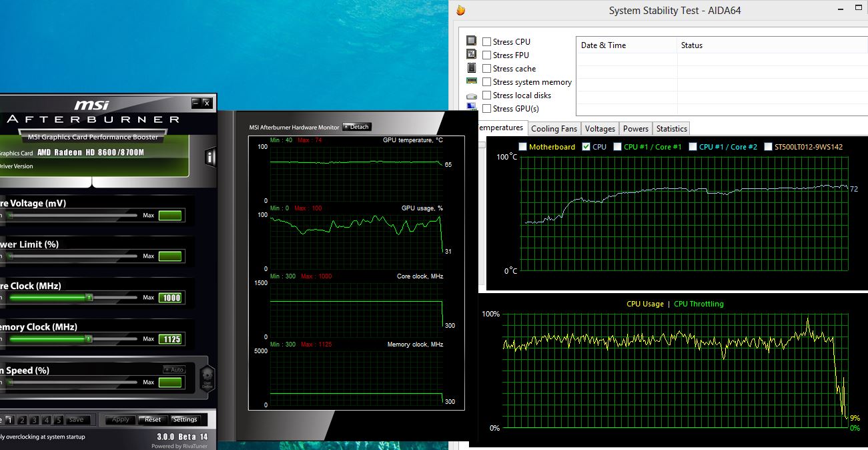The width and height of the screenshot is (868, 450).
Task: Show CPU #1 / Core #2 temperature
Action: coord(693,146)
